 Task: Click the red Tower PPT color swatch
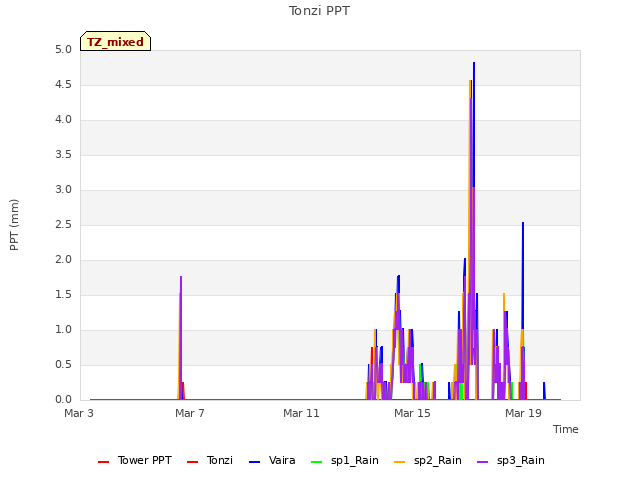pos(104,462)
